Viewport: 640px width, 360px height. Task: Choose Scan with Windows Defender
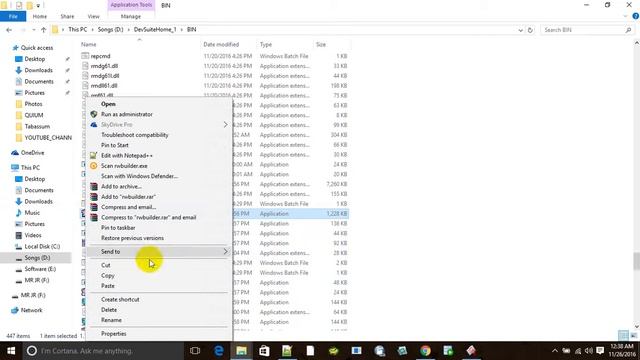click(139, 176)
